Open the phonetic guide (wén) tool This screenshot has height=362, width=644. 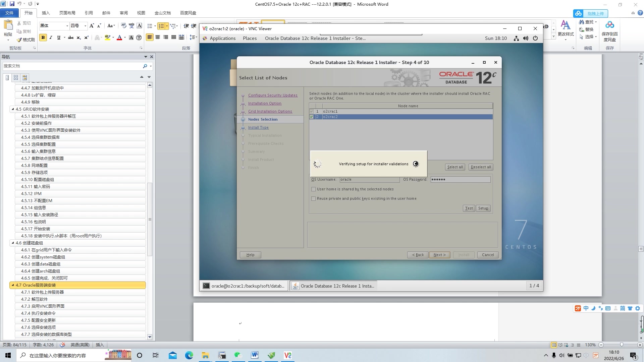click(x=131, y=26)
